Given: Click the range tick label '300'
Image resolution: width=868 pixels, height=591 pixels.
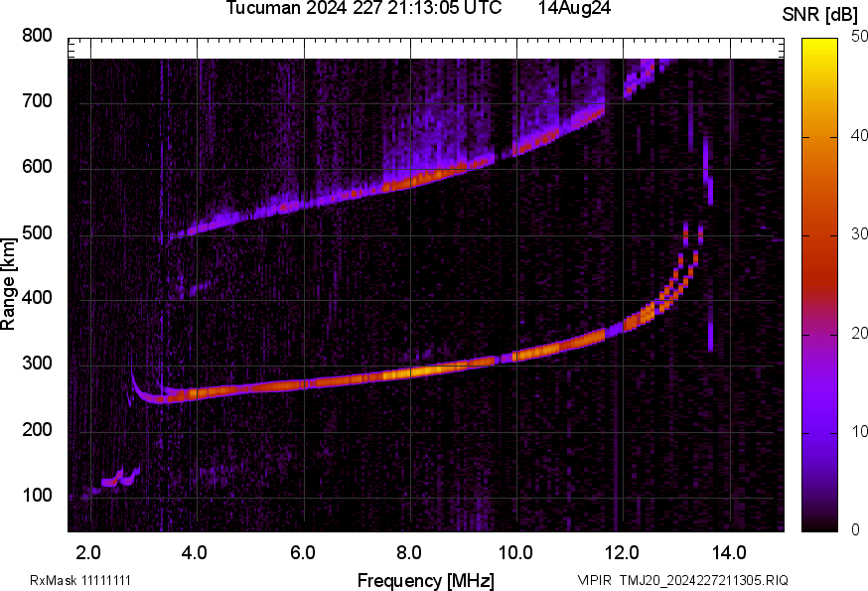Looking at the screenshot, I should (x=37, y=364).
